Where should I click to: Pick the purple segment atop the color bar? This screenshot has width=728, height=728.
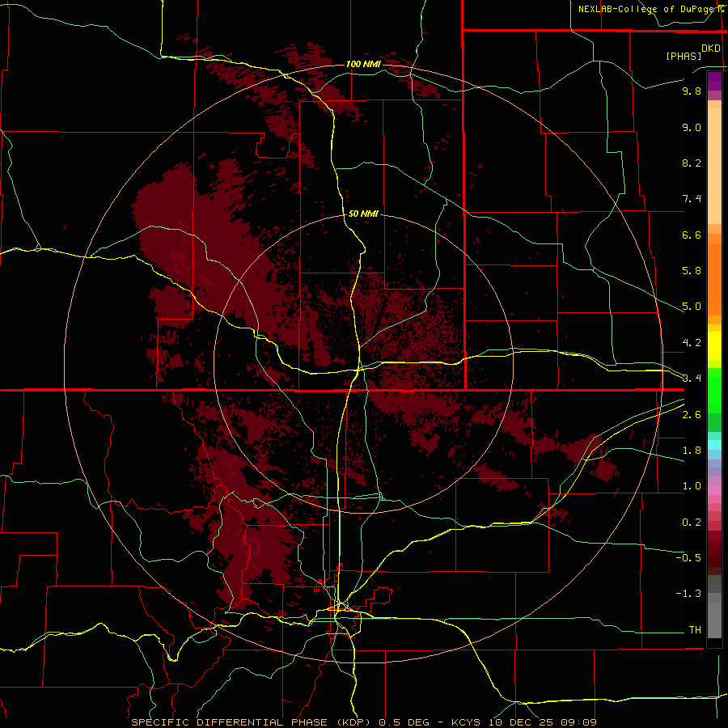[714, 81]
